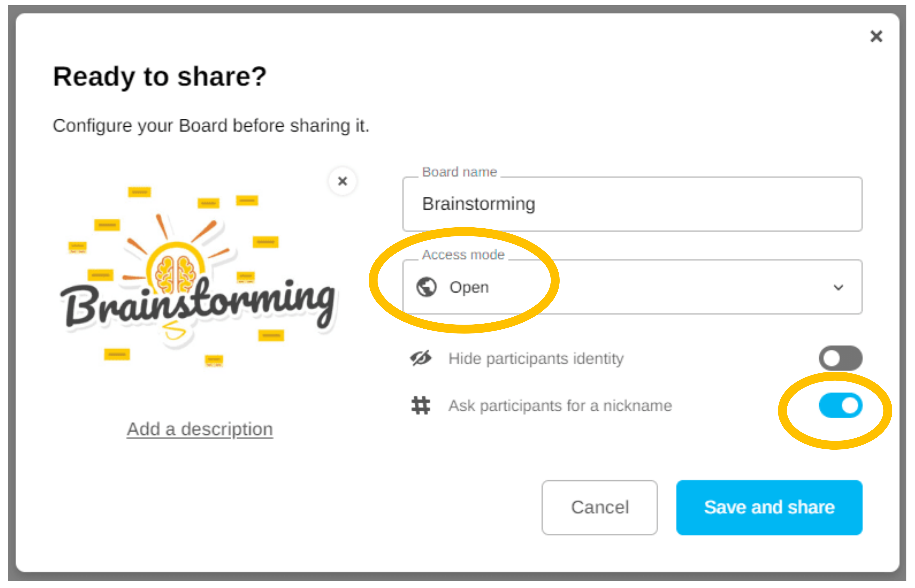Click the Access mode field label
Viewport: 915px width, 588px height.
coord(463,255)
